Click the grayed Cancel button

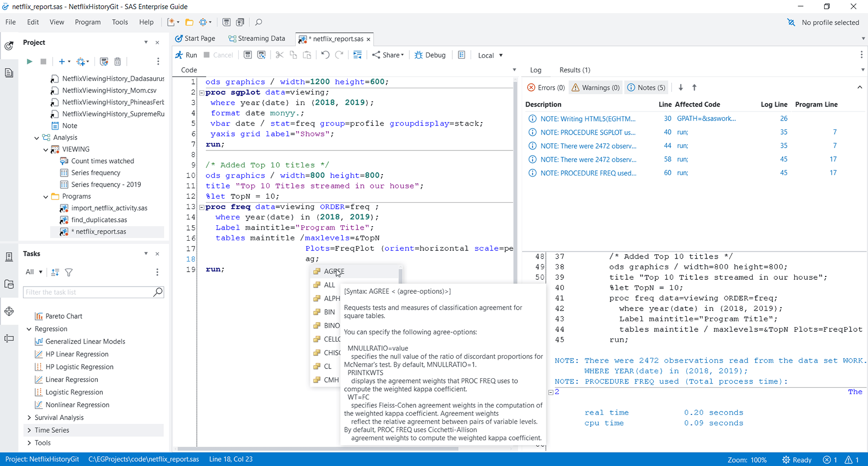[218, 55]
